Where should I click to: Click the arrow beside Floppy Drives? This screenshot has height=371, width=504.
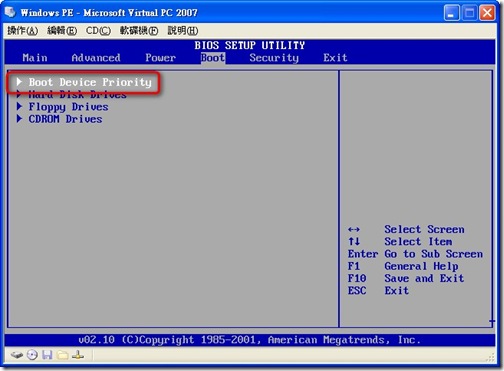19,106
